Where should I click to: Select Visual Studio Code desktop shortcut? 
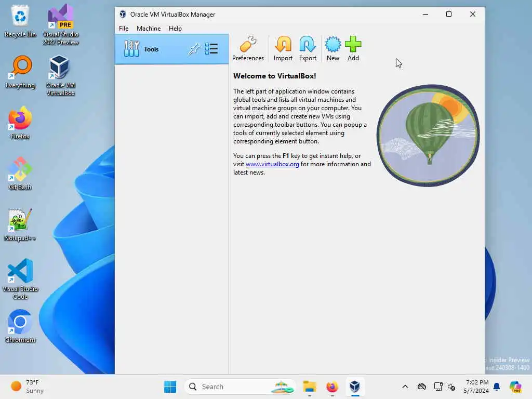[x=20, y=279]
